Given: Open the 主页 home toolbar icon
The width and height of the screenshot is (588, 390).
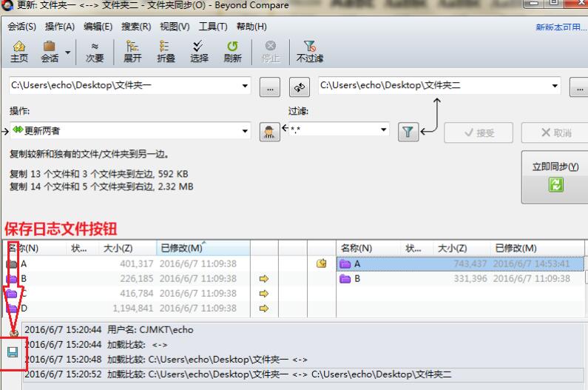Looking at the screenshot, I should click(18, 51).
